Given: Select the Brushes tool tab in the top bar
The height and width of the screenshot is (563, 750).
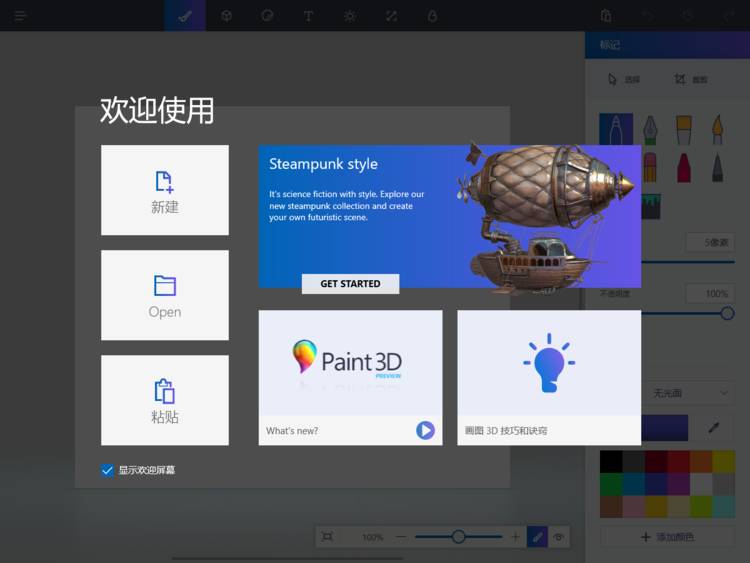Looking at the screenshot, I should coord(185,16).
